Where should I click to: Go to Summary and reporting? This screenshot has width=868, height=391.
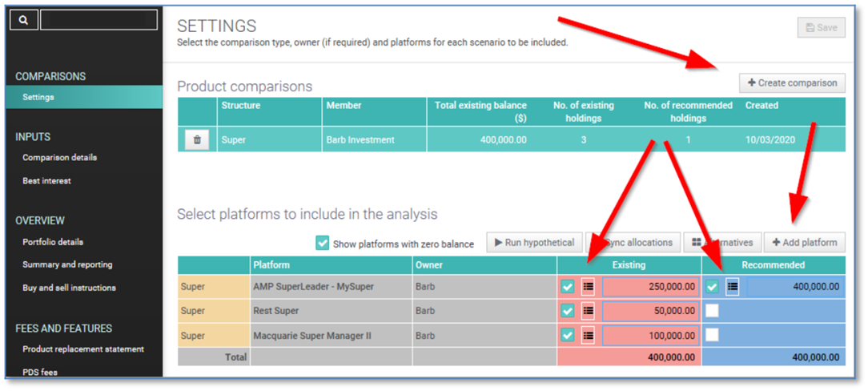[67, 264]
